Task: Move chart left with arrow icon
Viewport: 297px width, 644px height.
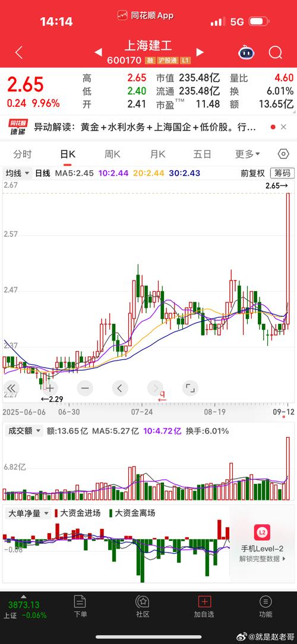Action: coord(120,388)
